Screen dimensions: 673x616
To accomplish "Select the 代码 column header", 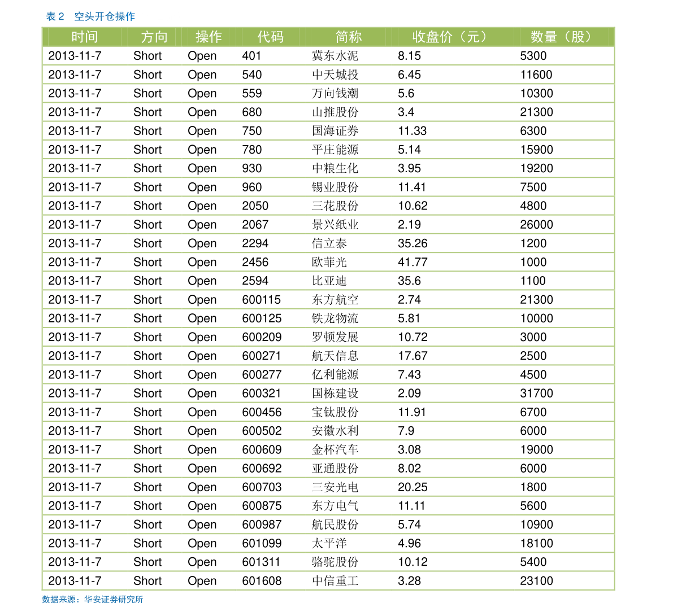I will tap(271, 37).
